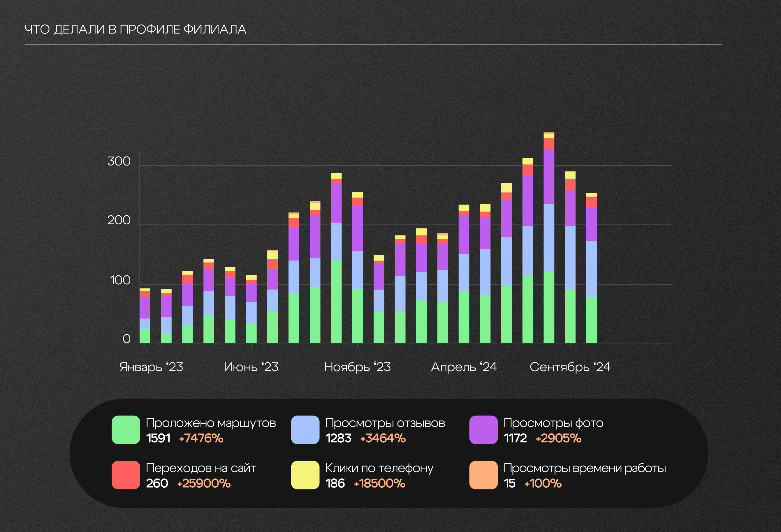Viewport: 781px width, 532px height.
Task: Select the 'Просмотры фото' legend label
Action: [x=553, y=423]
